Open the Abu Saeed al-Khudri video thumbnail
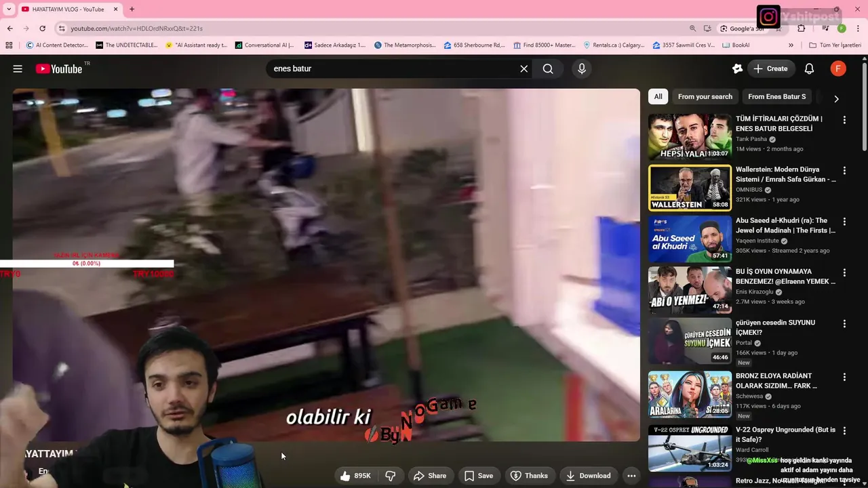Screen dimensions: 868x488 (690, 239)
